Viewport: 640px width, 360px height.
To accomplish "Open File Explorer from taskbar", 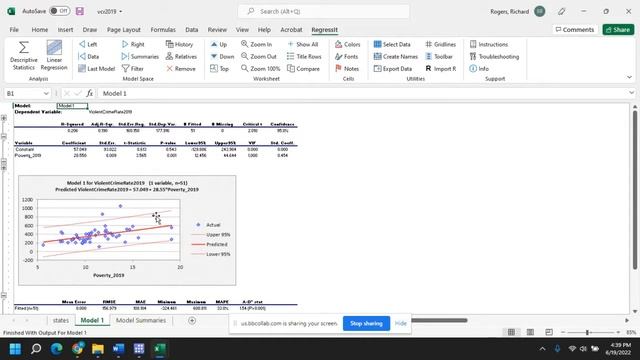I will [x=98, y=349].
